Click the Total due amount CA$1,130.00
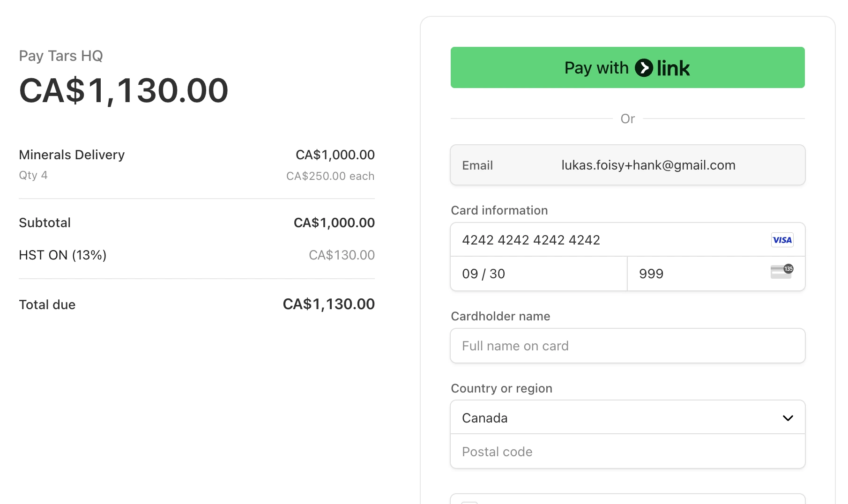The height and width of the screenshot is (504, 848). point(328,304)
